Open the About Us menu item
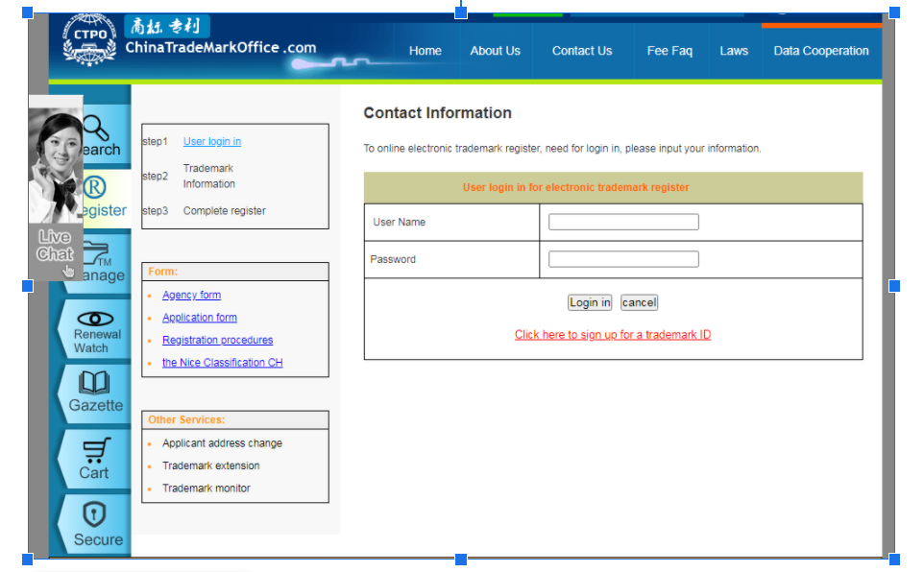The image size is (924, 572). pos(495,51)
